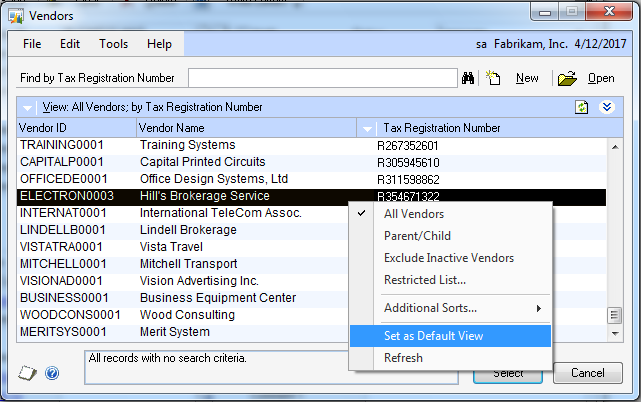Image resolution: width=641 pixels, height=402 pixels.
Task: Open the Tax Registration Number column dropdown arrow
Action: (x=367, y=129)
